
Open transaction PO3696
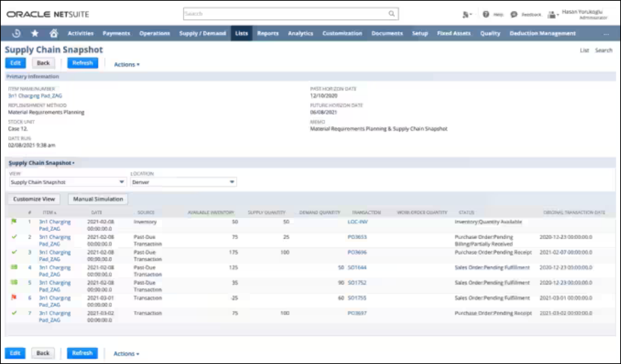point(357,252)
